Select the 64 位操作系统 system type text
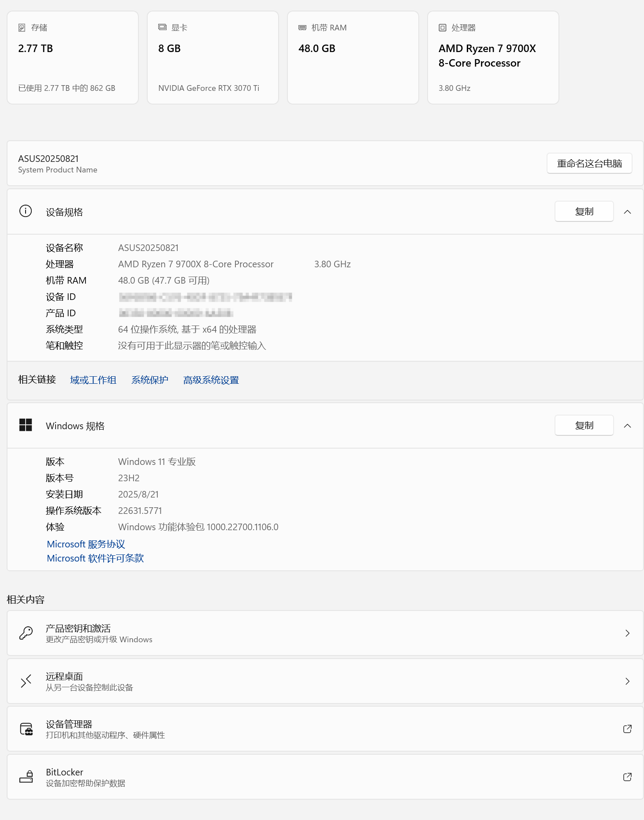This screenshot has width=644, height=820. click(187, 329)
